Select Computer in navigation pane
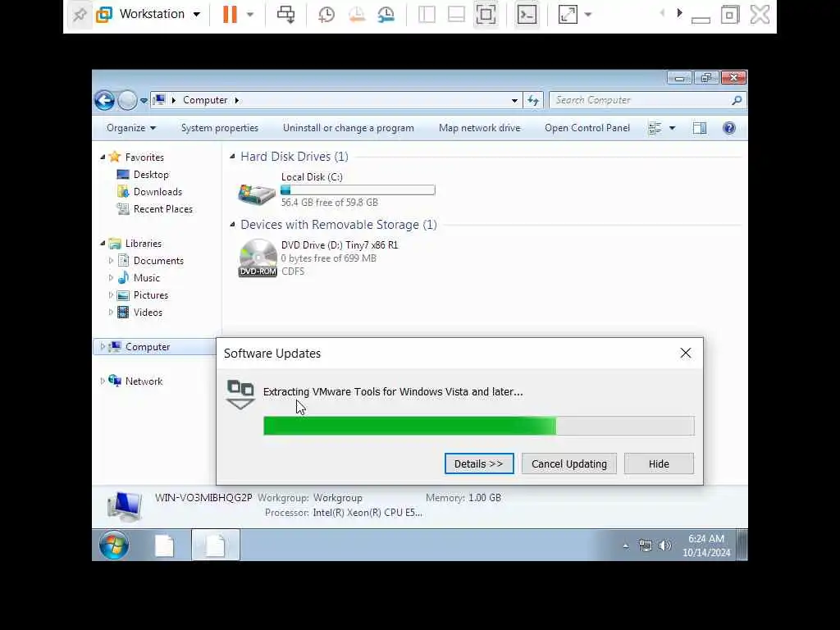Image resolution: width=840 pixels, height=630 pixels. (x=148, y=347)
